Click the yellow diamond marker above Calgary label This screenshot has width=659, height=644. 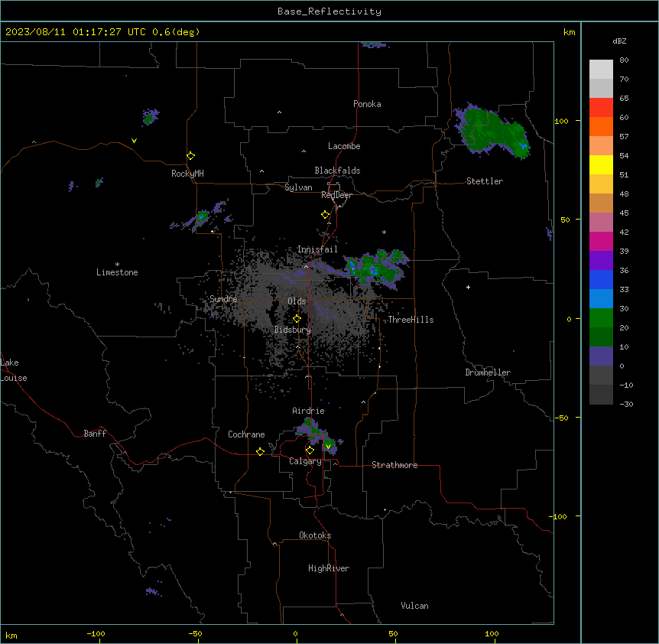click(310, 450)
